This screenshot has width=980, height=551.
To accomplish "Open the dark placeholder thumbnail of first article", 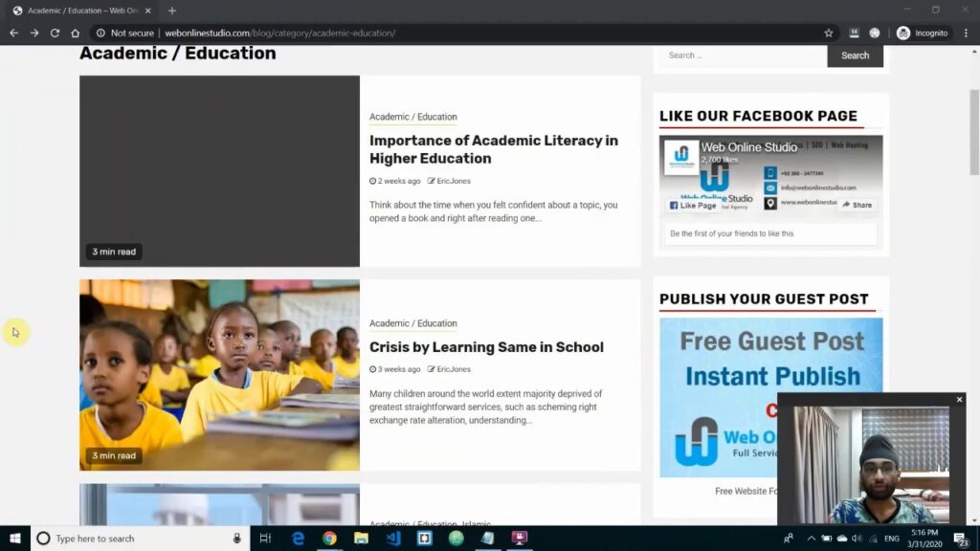I will coord(219,171).
